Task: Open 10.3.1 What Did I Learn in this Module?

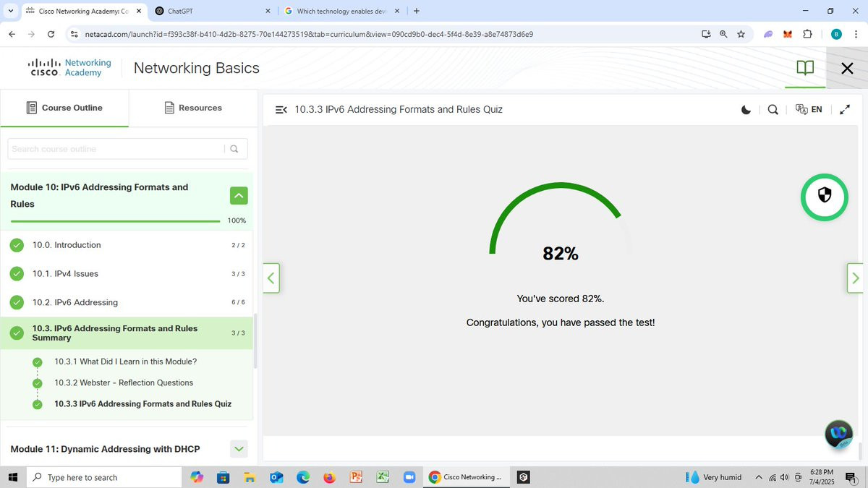Action: click(x=125, y=361)
